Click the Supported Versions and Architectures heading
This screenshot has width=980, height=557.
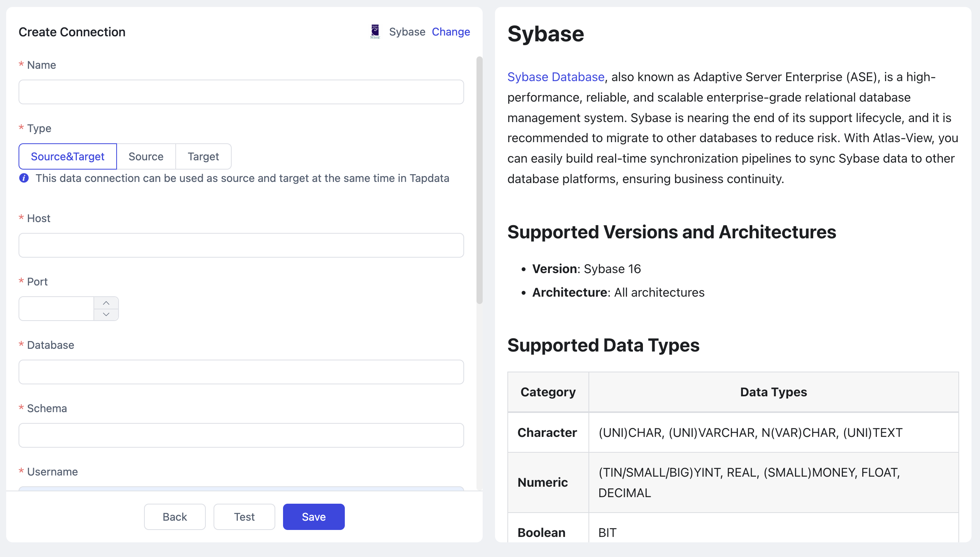tap(671, 232)
